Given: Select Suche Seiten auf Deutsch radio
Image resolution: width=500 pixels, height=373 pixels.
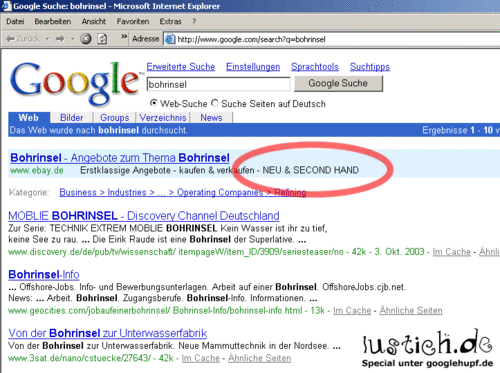Looking at the screenshot, I should click(215, 103).
